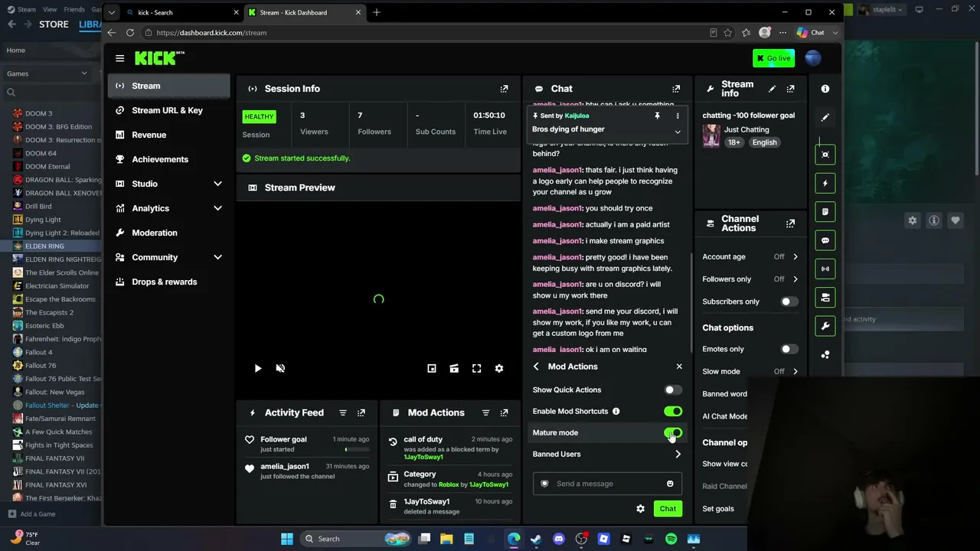Click the Send a message field
The image size is (980, 551).
607,484
